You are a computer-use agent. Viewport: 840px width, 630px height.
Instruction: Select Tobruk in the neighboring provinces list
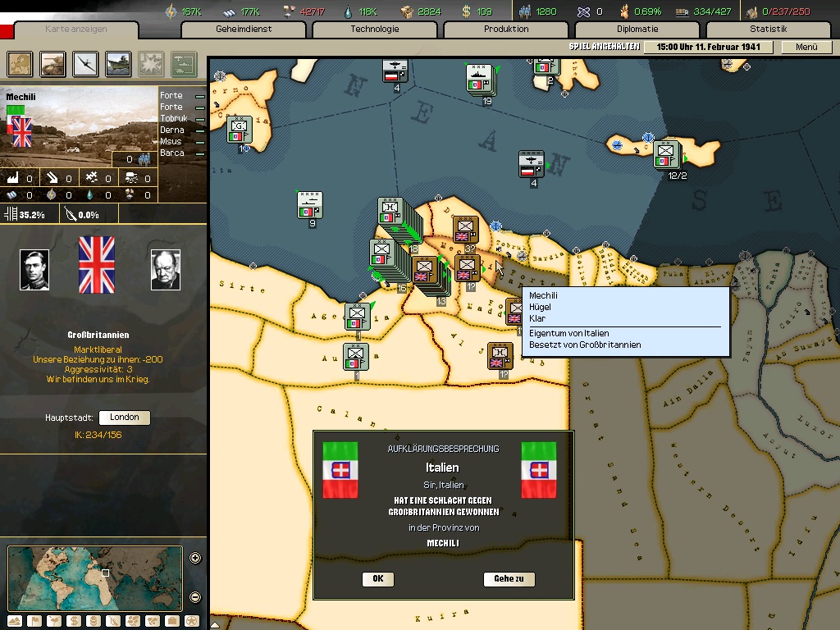173,119
